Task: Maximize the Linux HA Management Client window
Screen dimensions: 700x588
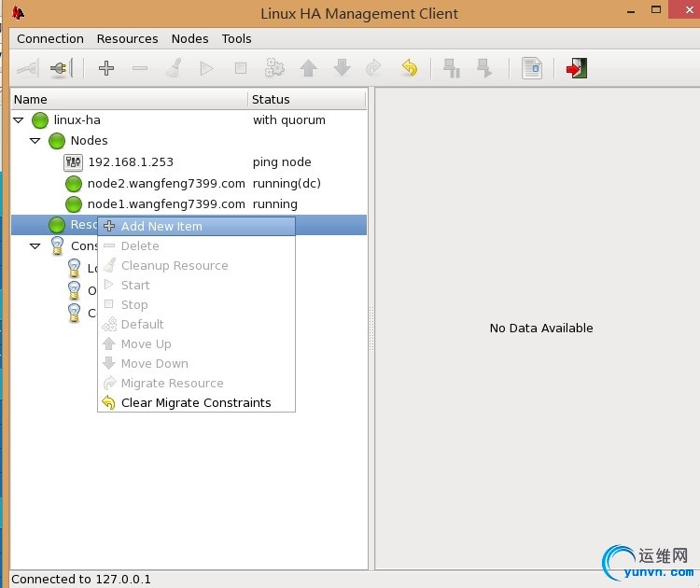Action: [x=656, y=10]
